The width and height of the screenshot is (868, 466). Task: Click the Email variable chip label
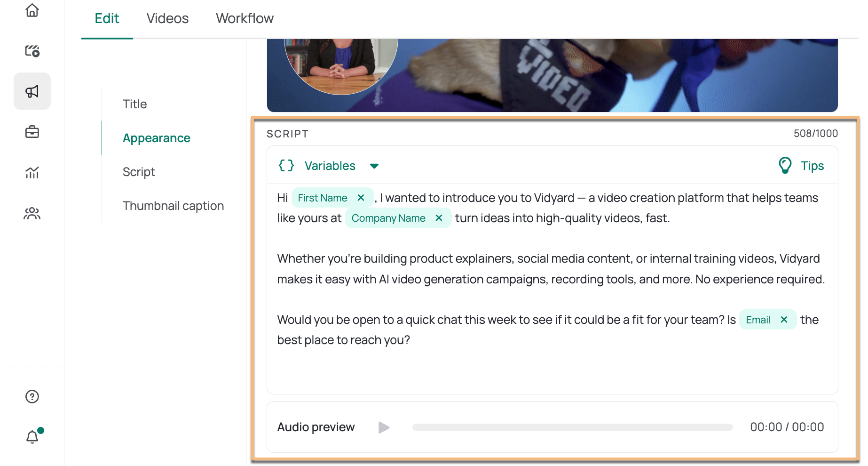pyautogui.click(x=758, y=320)
